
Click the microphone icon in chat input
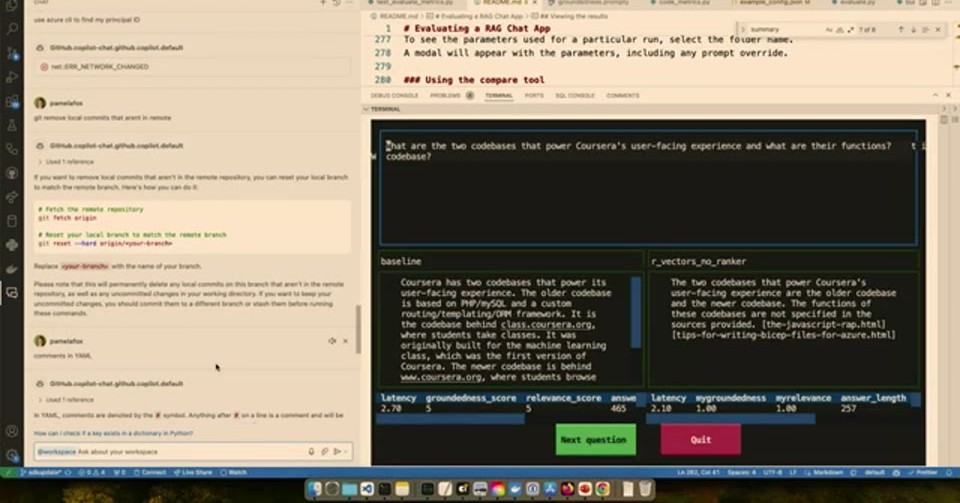pos(311,452)
